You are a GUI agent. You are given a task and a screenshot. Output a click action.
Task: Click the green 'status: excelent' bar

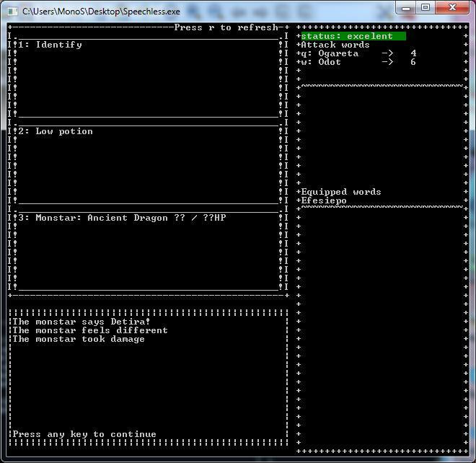click(353, 36)
